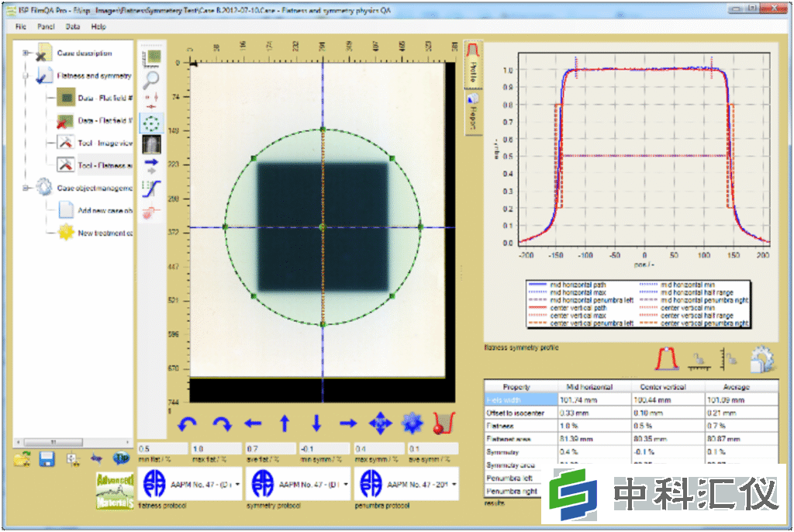Open the symmetry protocol dropdown
Screen dimensions: 794x532
345,485
